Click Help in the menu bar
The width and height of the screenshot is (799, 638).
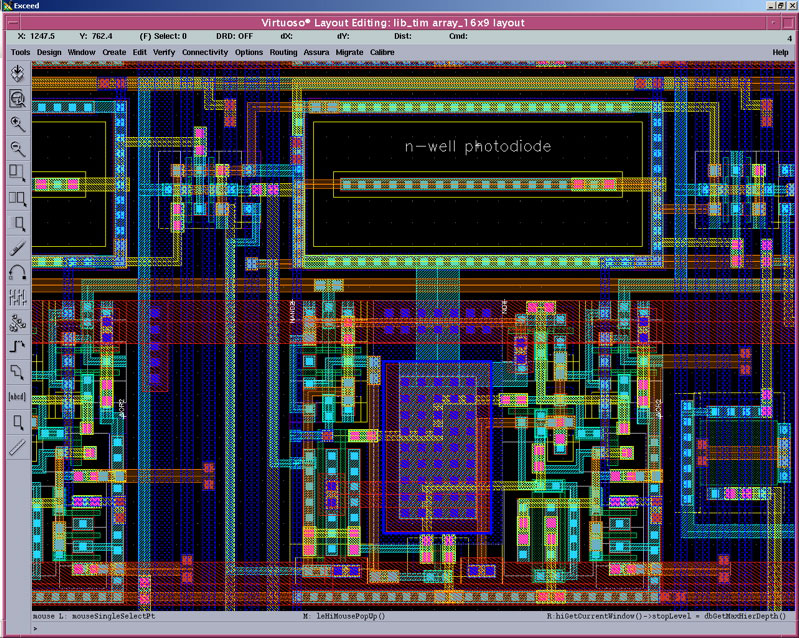780,52
